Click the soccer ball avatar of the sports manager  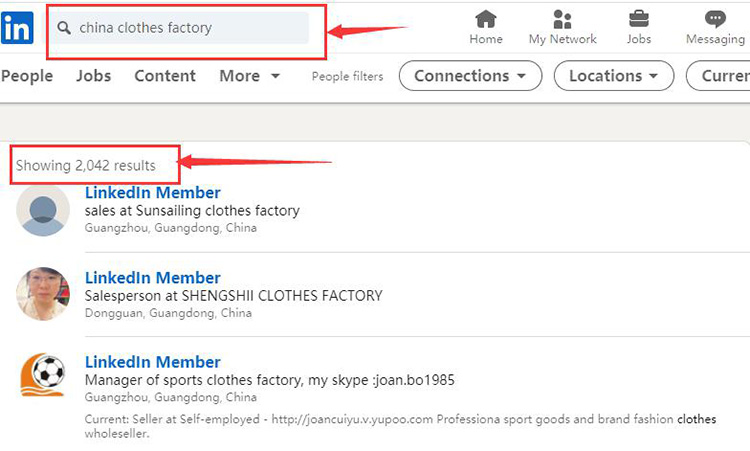pos(43,375)
